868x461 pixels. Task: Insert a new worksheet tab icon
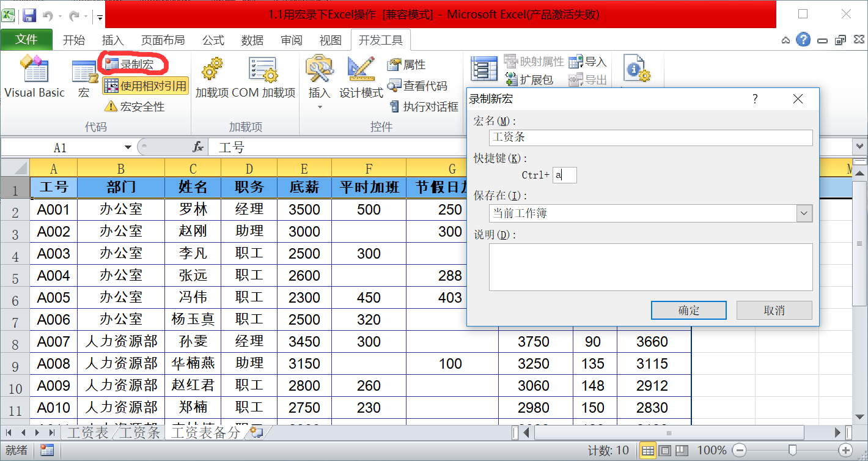coord(256,432)
